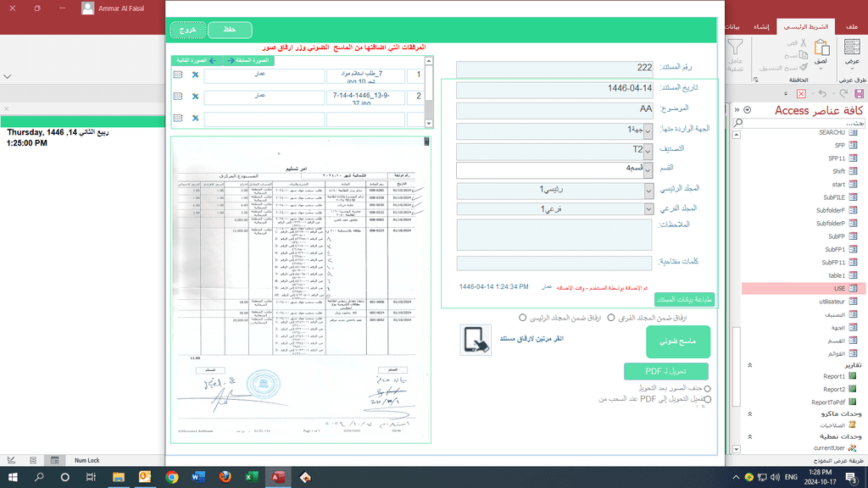Open attachment row 2 with the book icon
The height and width of the screenshot is (488, 868).
[178, 97]
